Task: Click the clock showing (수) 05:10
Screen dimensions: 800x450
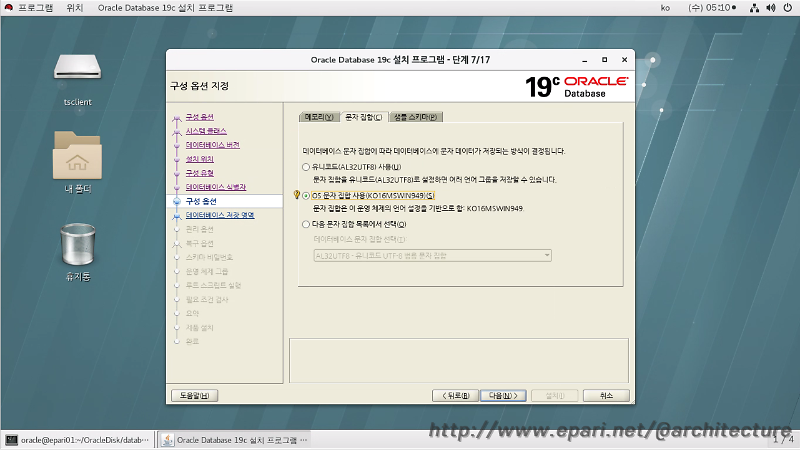Action: pos(712,8)
